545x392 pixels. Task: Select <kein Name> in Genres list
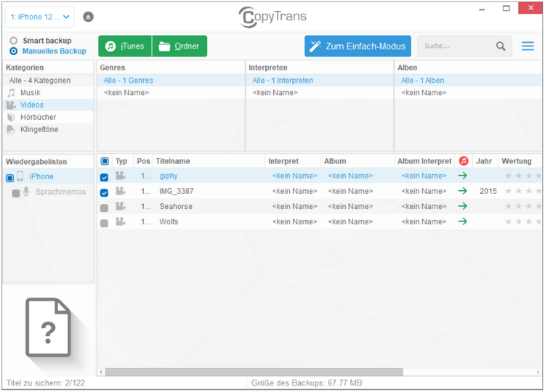tap(171, 93)
